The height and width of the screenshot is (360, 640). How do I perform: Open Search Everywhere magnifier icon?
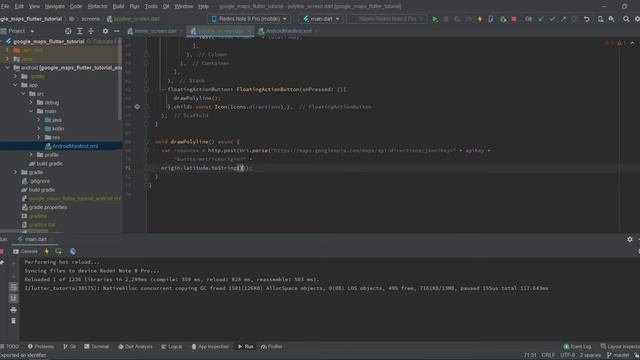[626, 19]
